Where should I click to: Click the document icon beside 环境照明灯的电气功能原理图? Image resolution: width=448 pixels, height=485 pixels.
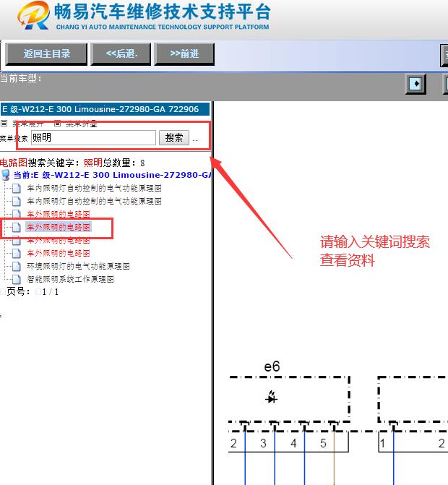point(16,266)
